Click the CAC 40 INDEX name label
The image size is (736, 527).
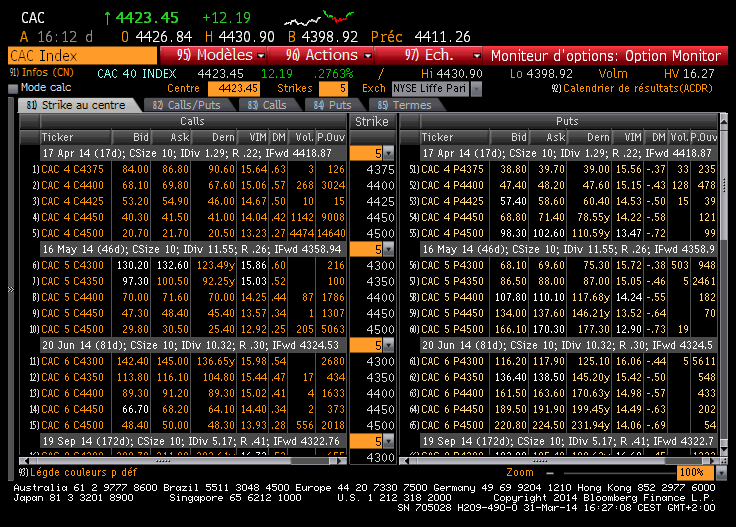137,74
